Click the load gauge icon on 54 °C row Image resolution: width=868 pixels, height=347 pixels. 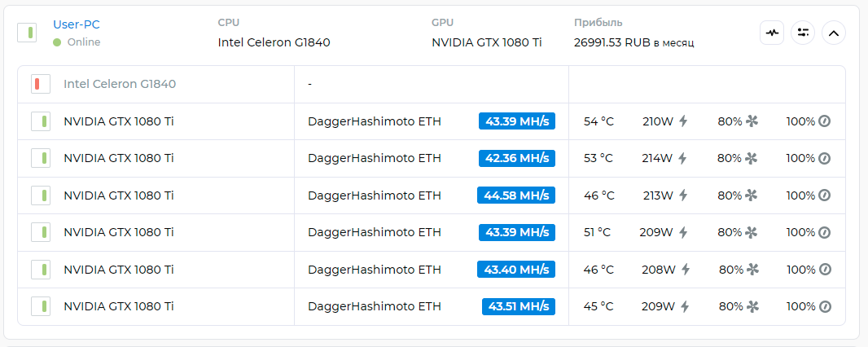tap(824, 121)
